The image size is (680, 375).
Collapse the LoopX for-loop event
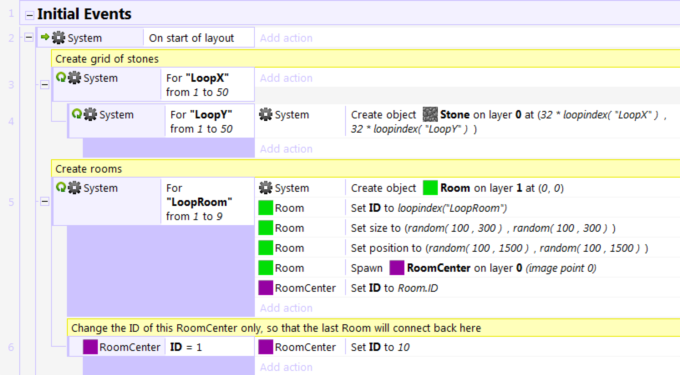click(x=44, y=85)
